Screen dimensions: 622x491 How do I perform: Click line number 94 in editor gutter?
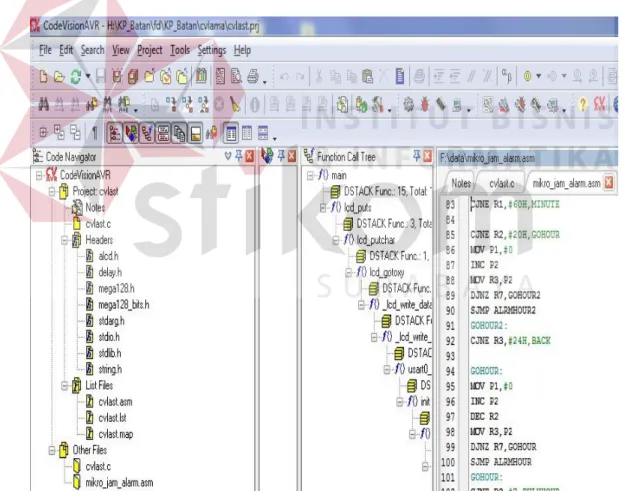450,371
